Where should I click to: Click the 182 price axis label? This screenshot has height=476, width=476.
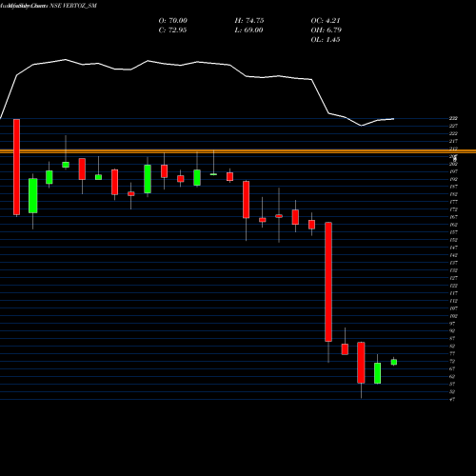coord(453,194)
